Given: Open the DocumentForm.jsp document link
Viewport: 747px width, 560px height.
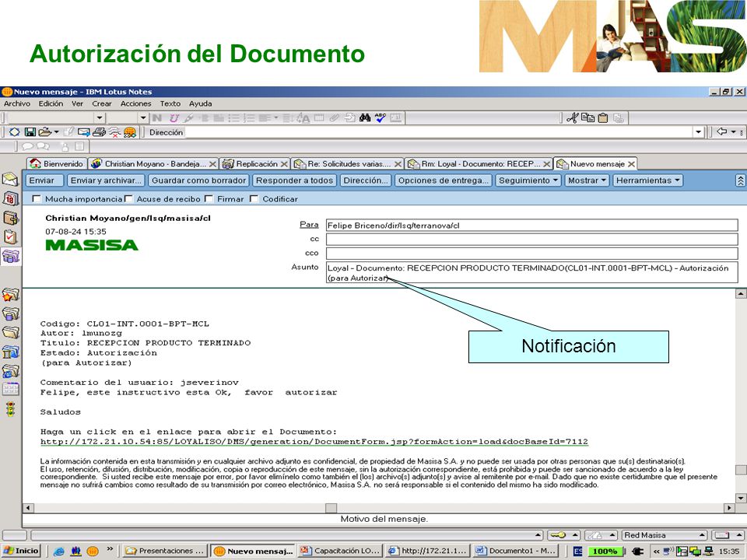Looking at the screenshot, I should (x=314, y=442).
